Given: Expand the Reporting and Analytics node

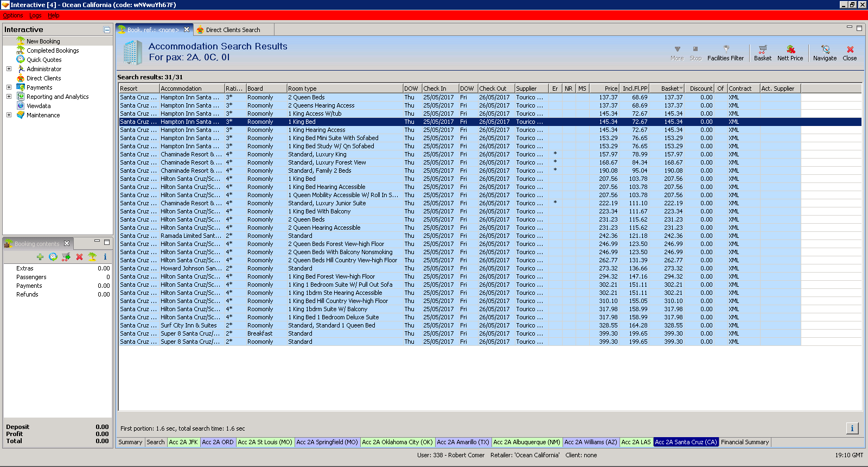Looking at the screenshot, I should 9,97.
